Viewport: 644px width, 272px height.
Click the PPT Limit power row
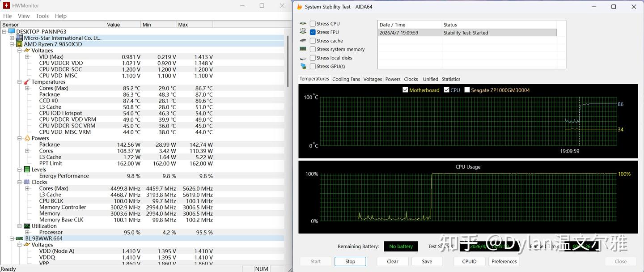pyautogui.click(x=142, y=163)
